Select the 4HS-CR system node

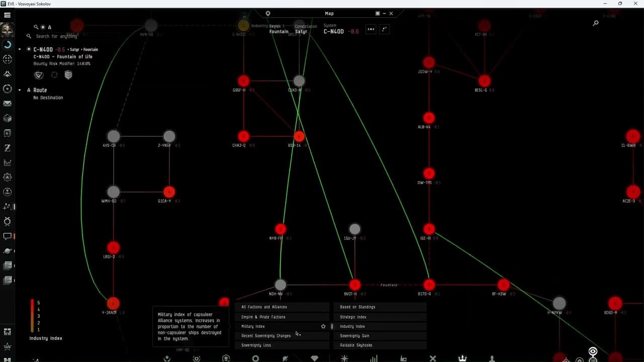(113, 136)
